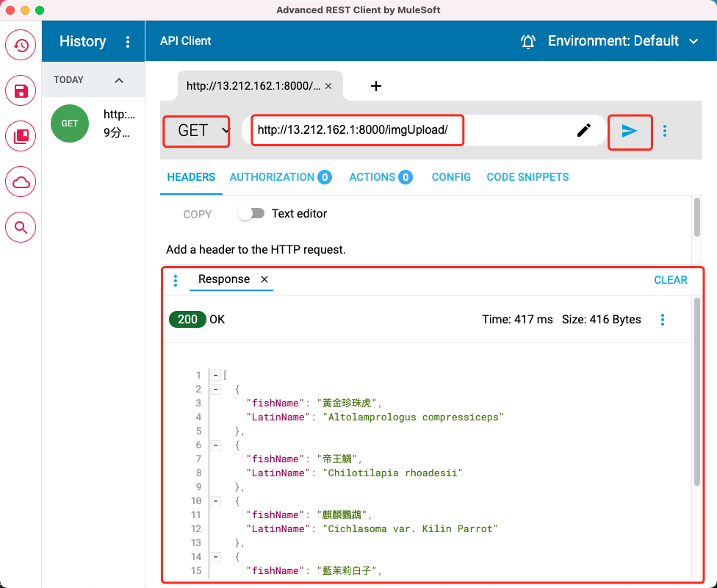Screen dimensions: 717x588
Task: Select the GET history entry badge
Action: pos(70,123)
